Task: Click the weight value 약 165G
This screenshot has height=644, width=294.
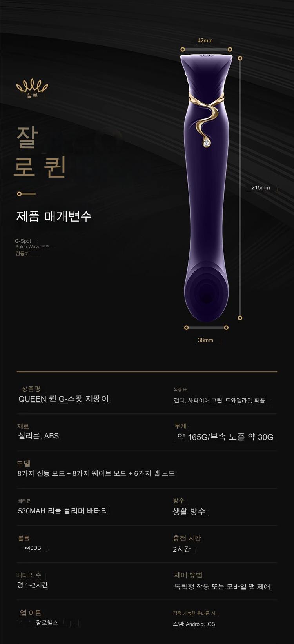Action: (x=193, y=437)
